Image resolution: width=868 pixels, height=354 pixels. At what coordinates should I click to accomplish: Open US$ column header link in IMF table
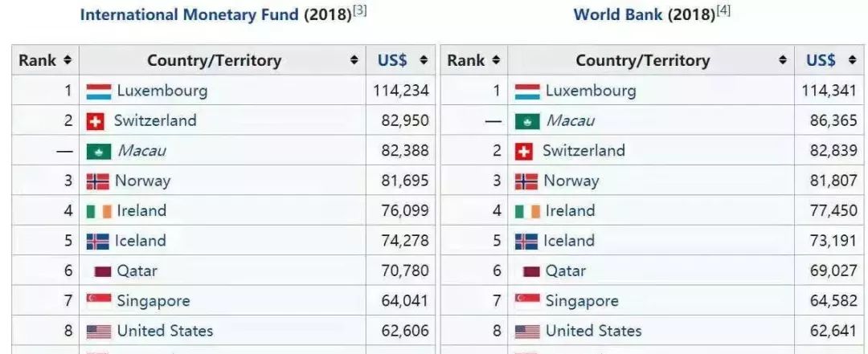click(x=392, y=60)
